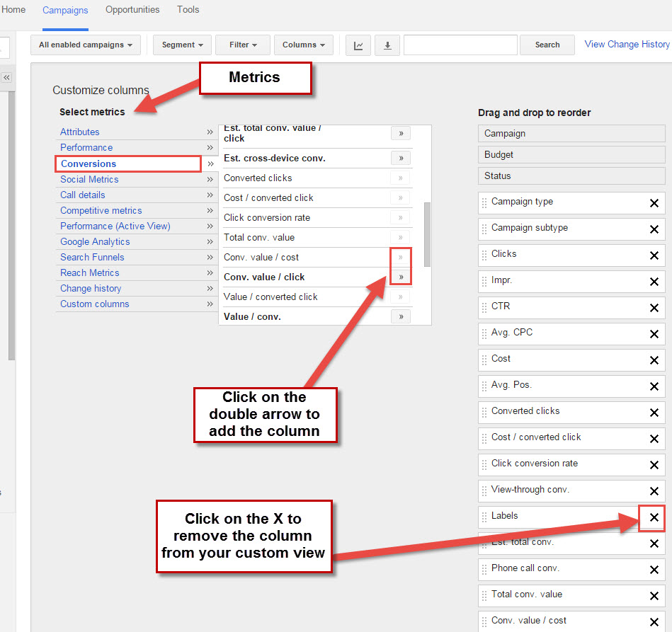
Task: Add Value / conv. using the double arrow
Action: click(400, 316)
